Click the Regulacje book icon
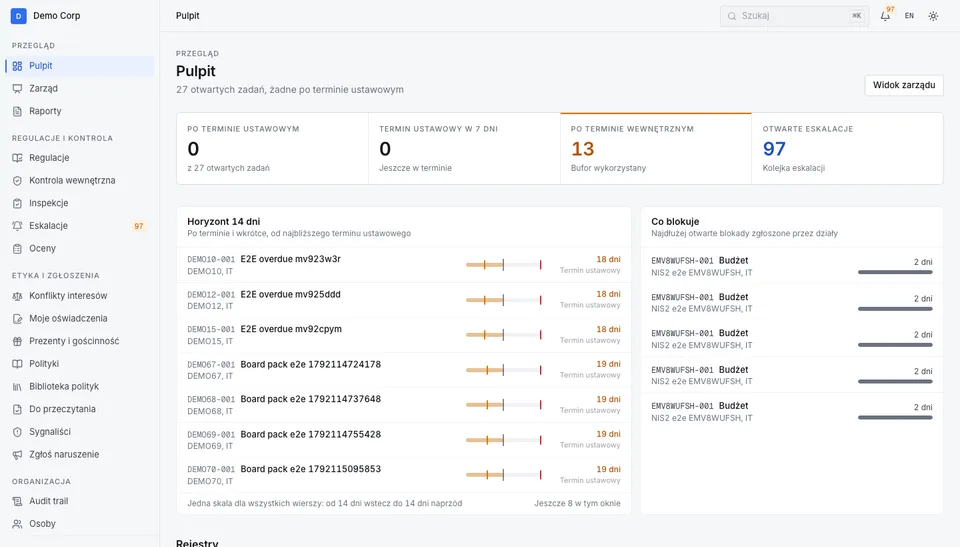Screen dimensions: 960x547 pos(17,158)
